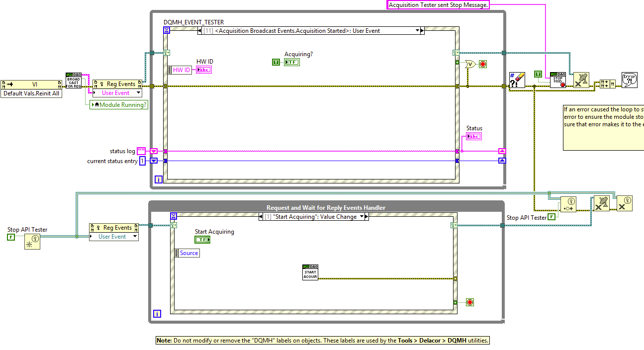Go to next case of Acquisition Started event structure

[422, 31]
